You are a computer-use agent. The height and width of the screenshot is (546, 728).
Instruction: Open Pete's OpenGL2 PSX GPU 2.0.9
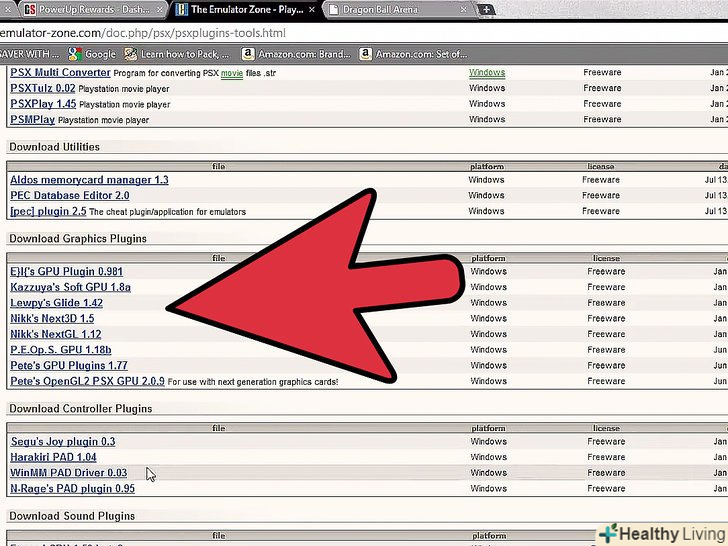(x=87, y=381)
